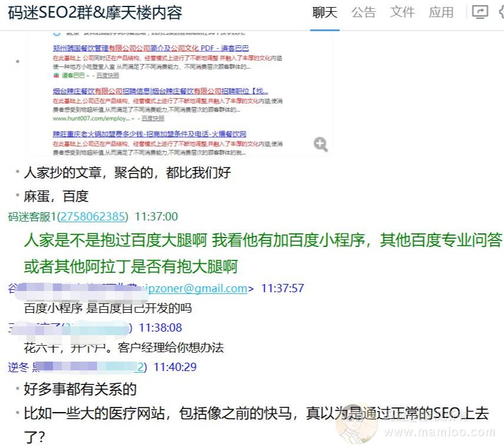Click the sender name beginning with 逆冬
The width and height of the screenshot is (504, 448).
[x=19, y=367]
